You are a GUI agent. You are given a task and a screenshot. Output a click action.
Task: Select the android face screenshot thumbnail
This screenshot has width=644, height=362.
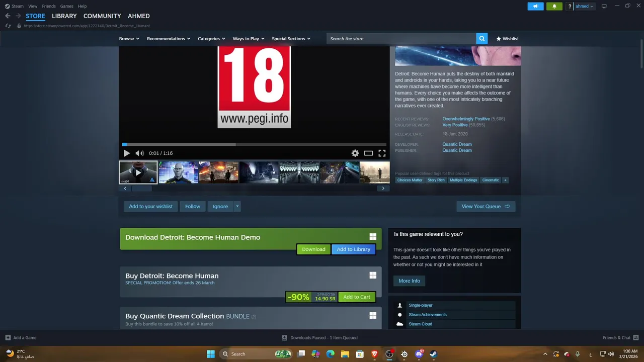point(178,172)
